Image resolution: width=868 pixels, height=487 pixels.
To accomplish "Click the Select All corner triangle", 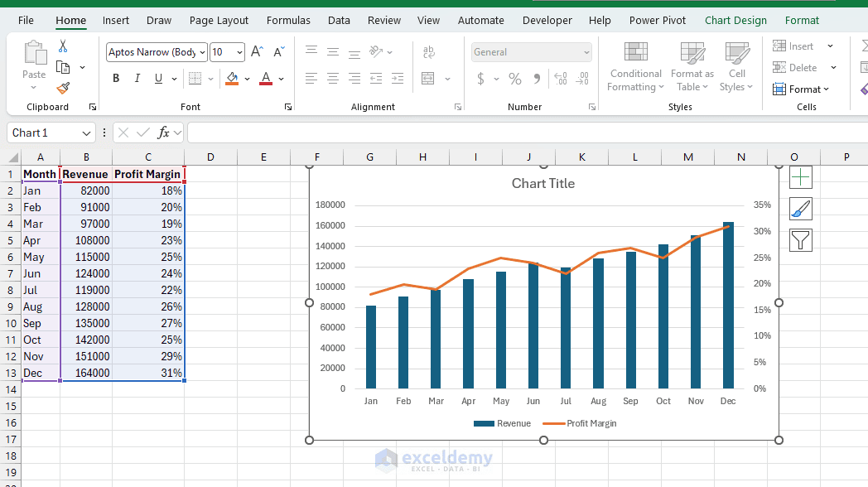I will pyautogui.click(x=11, y=157).
